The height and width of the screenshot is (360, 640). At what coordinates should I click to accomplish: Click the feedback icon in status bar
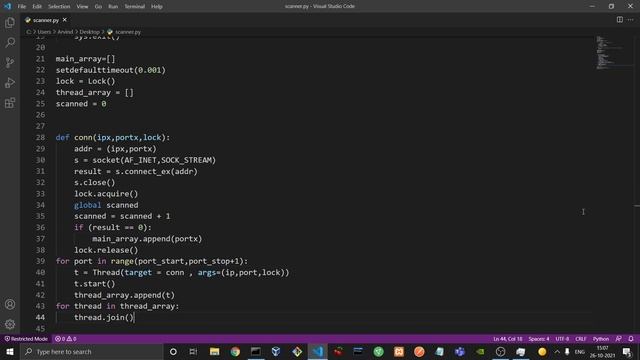pyautogui.click(x=619, y=339)
